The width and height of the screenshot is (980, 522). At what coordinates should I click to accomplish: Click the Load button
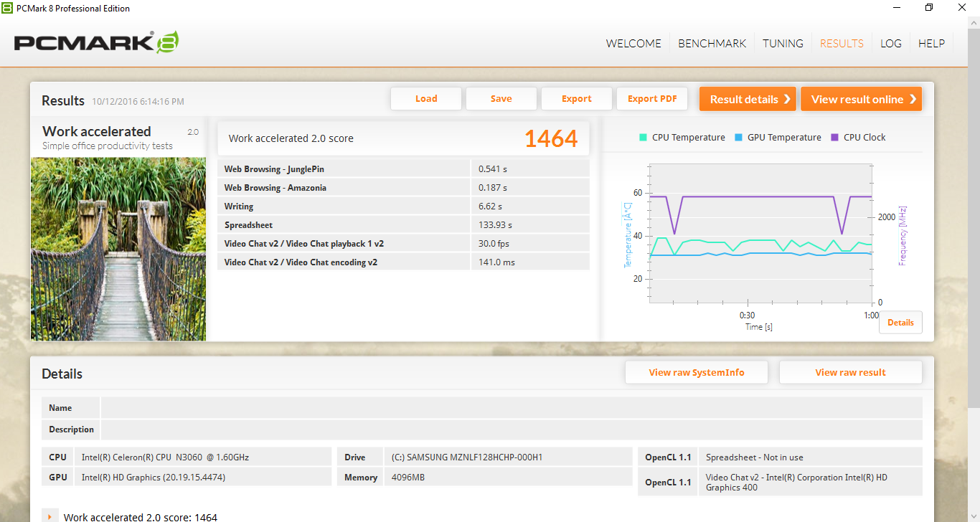click(426, 99)
